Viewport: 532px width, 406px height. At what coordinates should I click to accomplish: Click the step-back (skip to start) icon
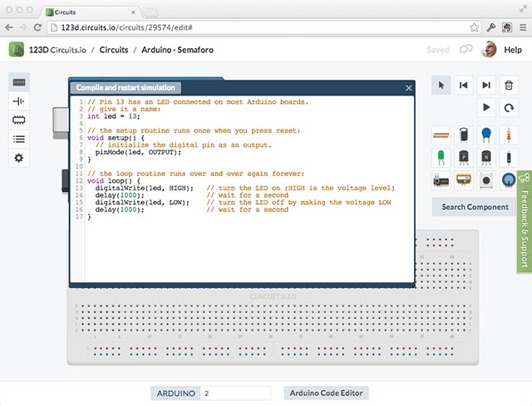[x=464, y=85]
